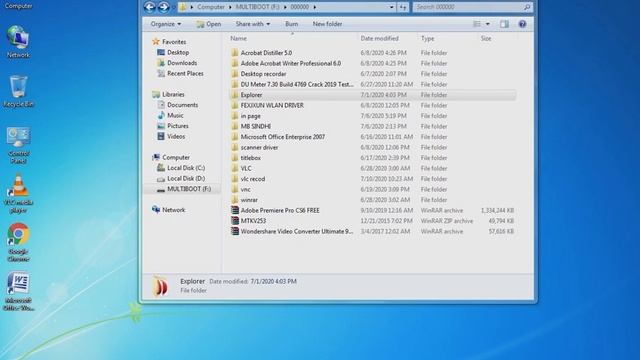
Task: Expand the arrow after MULTIBOOT (F:) in breadcrumb
Action: (285, 7)
